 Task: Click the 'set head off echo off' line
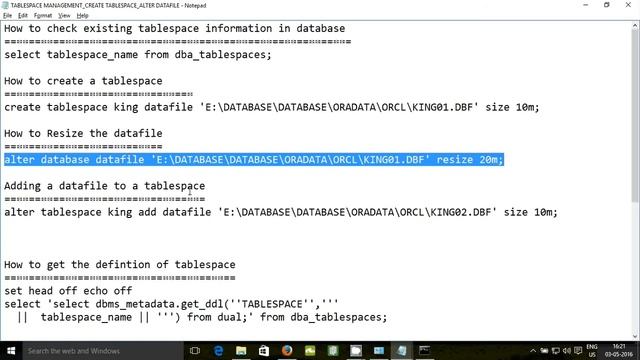(x=68, y=291)
